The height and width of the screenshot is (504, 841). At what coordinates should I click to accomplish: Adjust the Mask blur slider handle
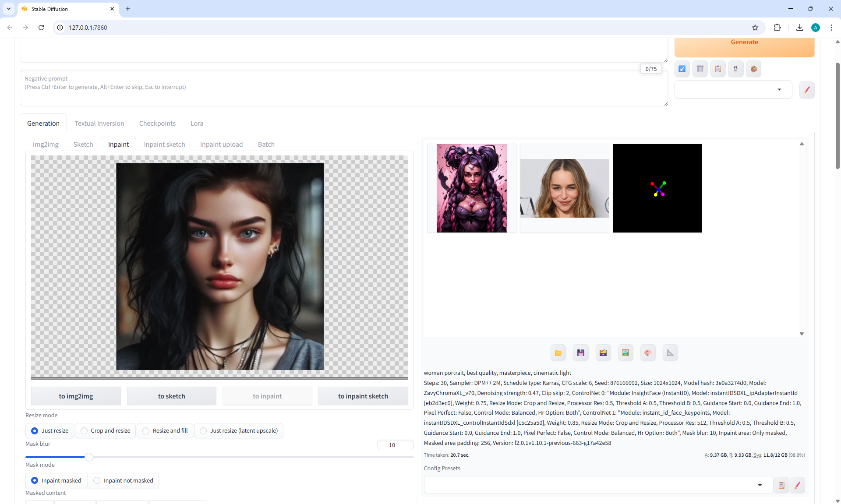[89, 457]
